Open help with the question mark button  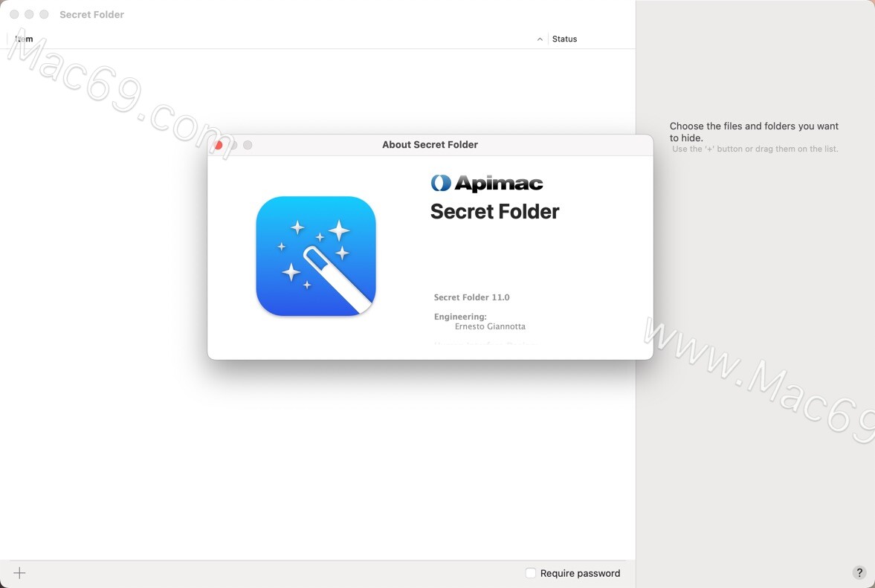tap(859, 572)
